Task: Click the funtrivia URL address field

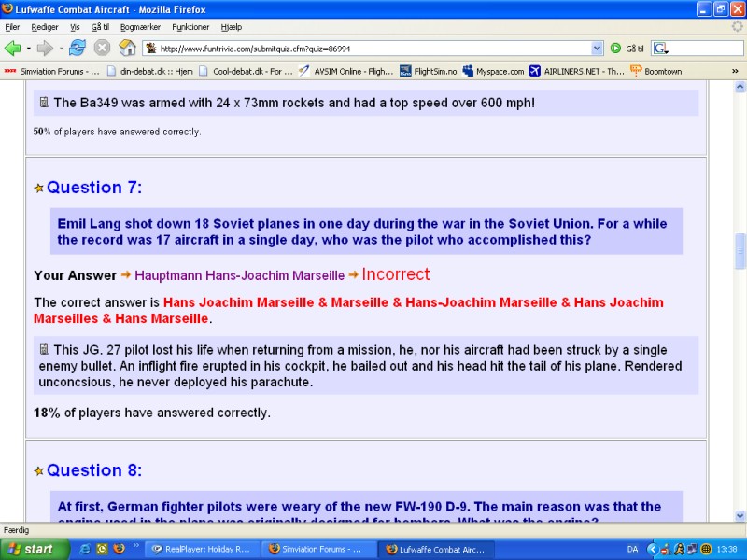Action: point(374,49)
